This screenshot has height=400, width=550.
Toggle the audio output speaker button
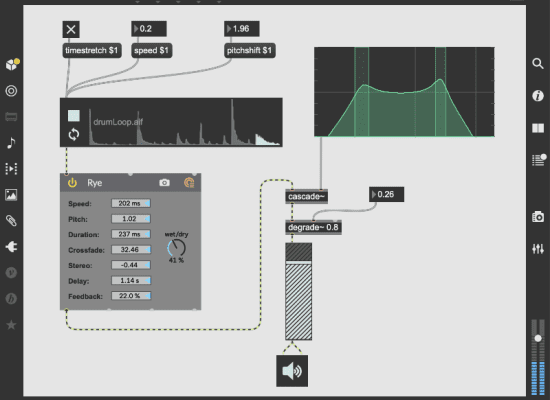point(292,371)
